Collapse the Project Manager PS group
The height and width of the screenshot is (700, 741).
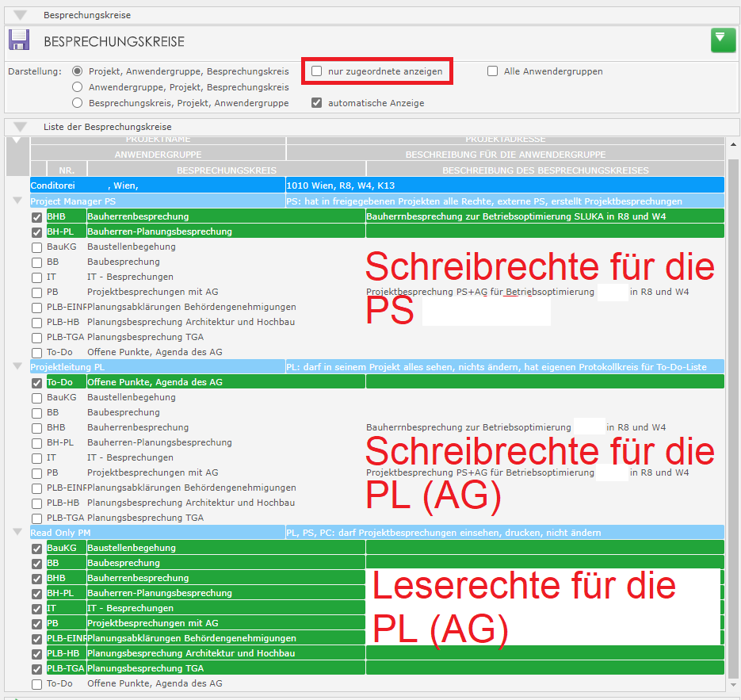point(17,201)
